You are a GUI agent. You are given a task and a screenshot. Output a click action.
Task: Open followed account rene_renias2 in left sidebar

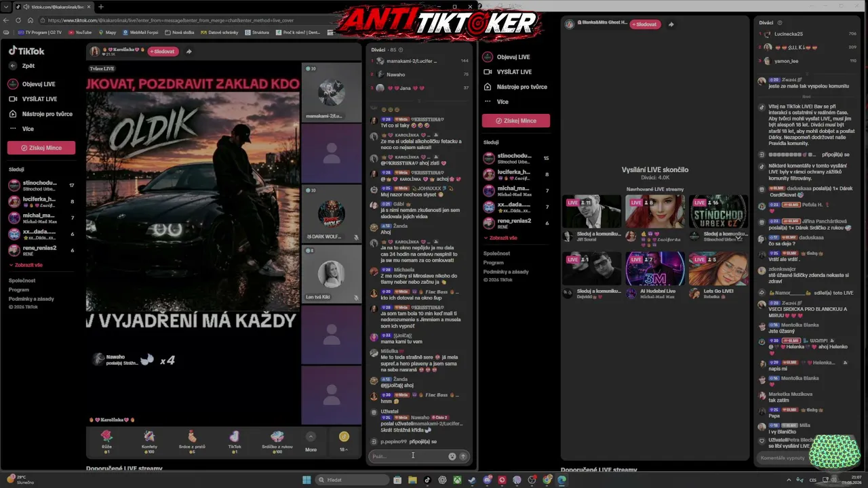(41, 250)
